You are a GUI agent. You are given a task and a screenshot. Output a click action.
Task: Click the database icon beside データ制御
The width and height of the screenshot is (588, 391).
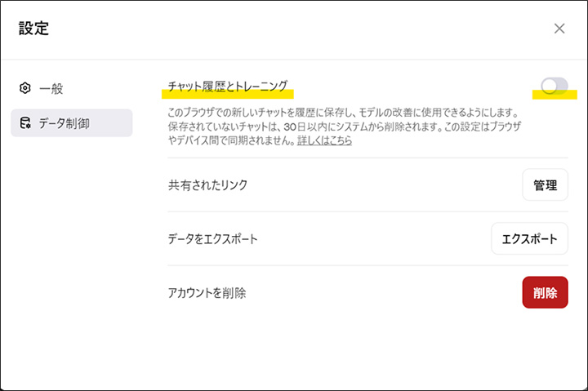point(25,123)
